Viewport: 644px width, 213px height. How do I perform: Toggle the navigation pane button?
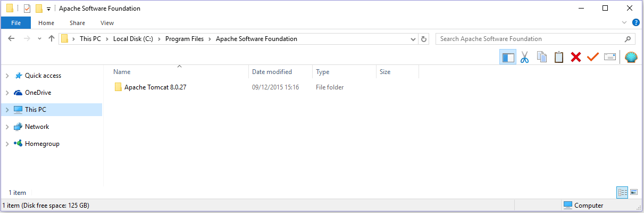pos(508,57)
